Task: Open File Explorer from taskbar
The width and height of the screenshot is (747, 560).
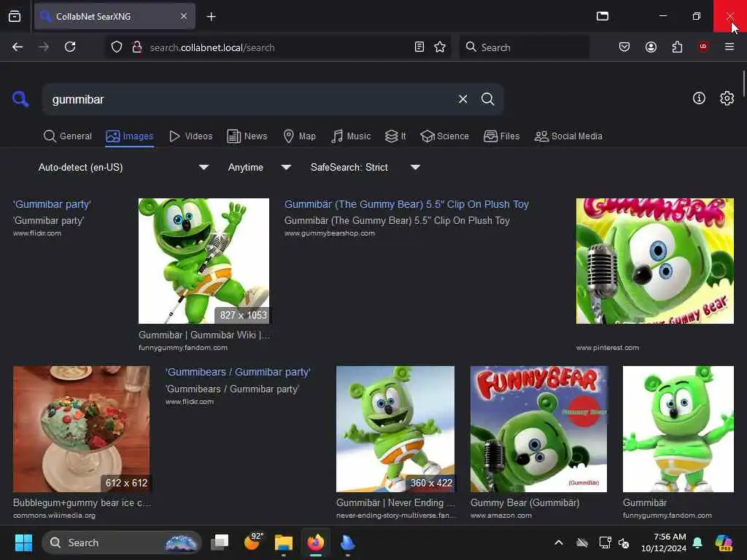Action: (284, 542)
